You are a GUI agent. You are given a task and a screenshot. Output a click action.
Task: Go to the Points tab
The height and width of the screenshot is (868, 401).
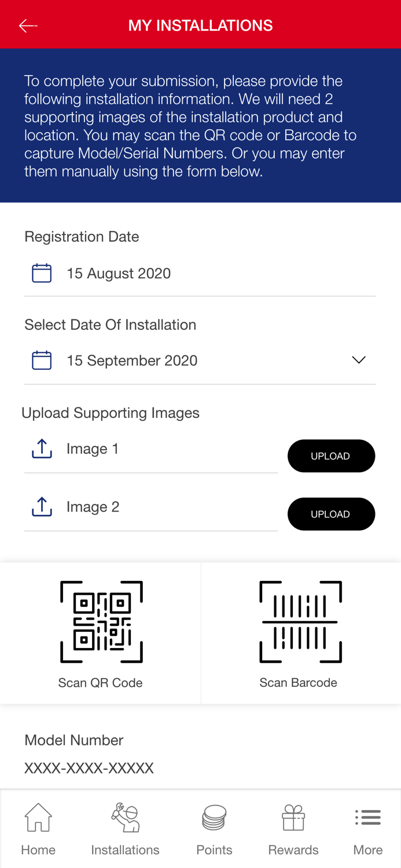click(x=214, y=829)
